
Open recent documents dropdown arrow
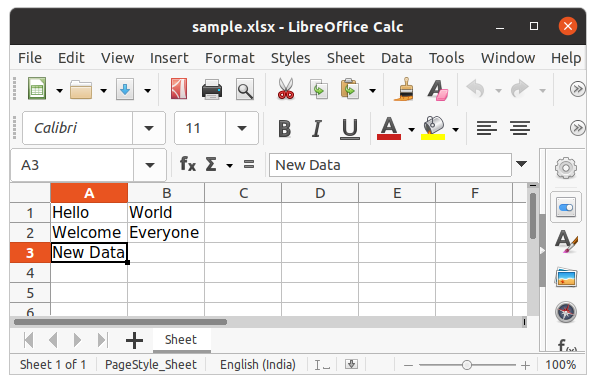(x=103, y=90)
